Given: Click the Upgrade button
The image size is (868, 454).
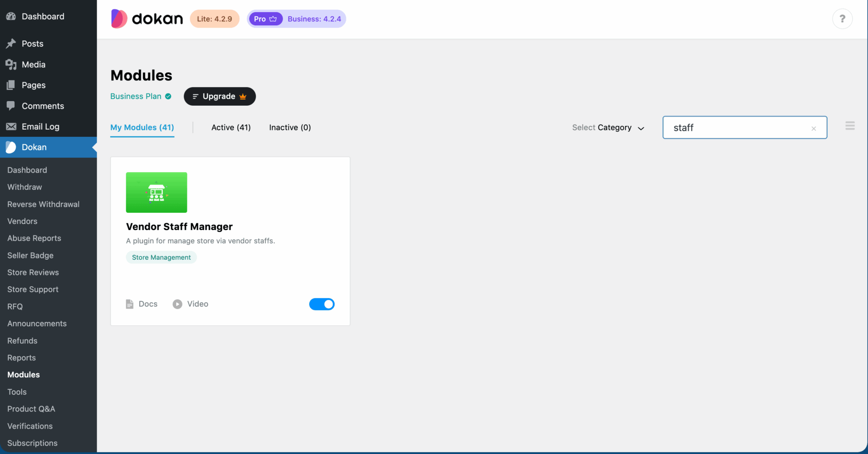Looking at the screenshot, I should tap(220, 96).
